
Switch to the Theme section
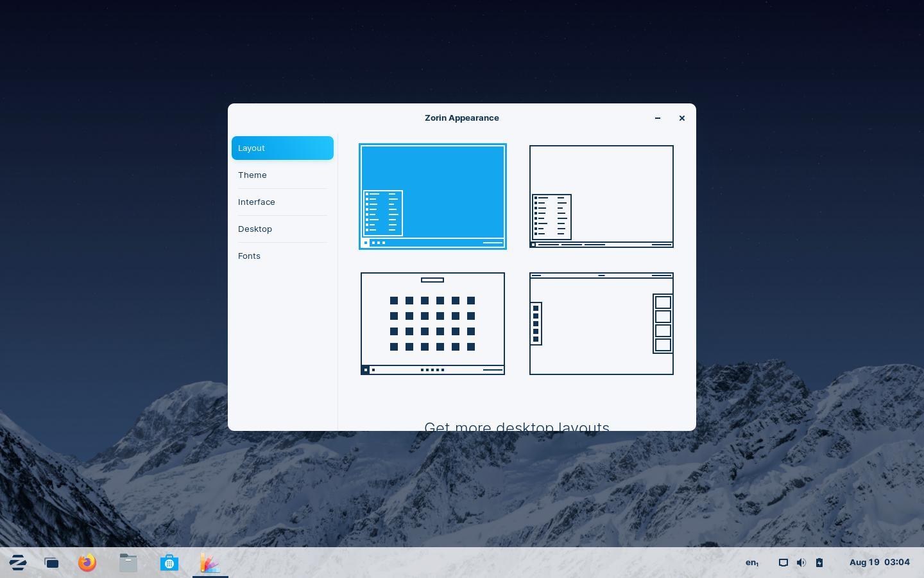point(252,175)
